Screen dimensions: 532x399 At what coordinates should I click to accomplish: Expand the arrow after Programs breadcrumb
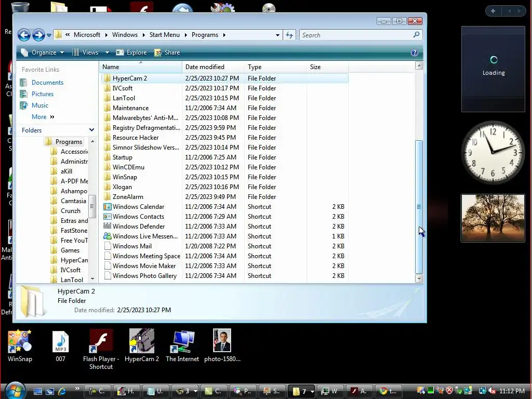[x=224, y=35]
